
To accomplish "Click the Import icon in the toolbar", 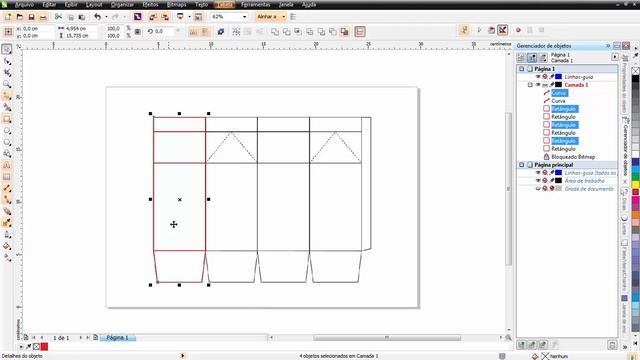I will pos(153,17).
